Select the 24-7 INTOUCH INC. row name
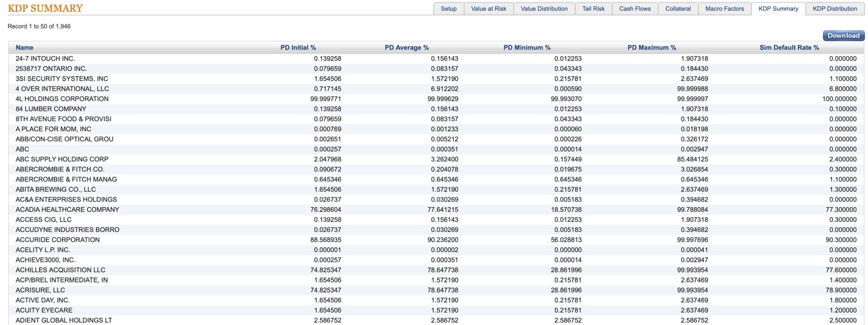868x325 pixels. point(45,59)
